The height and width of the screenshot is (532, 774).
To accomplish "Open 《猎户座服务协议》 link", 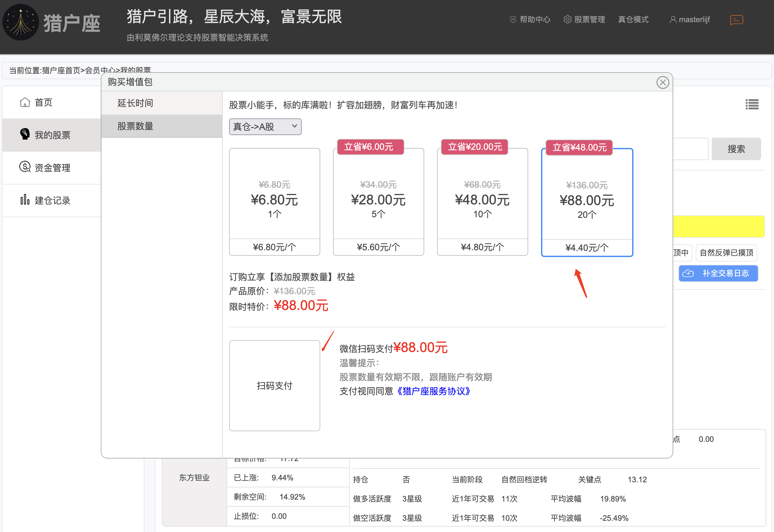I will pos(434,391).
